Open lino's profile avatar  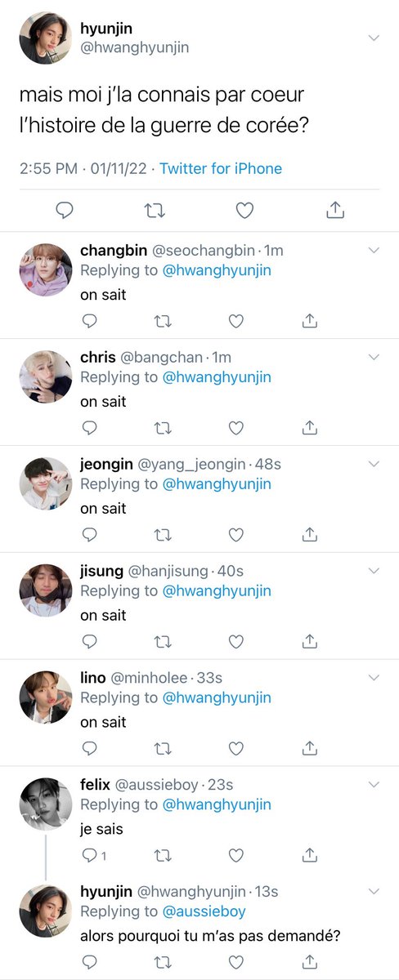45,697
